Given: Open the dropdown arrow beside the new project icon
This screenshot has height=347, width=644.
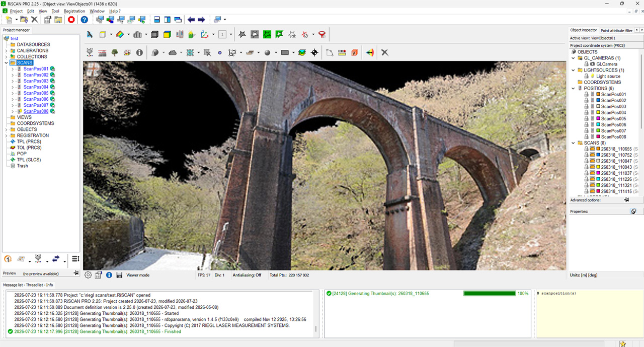Looking at the screenshot, I should click(17, 20).
